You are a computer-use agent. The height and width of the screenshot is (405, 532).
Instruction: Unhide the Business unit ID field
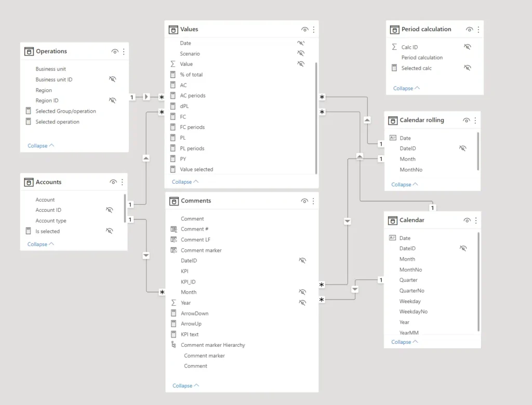click(113, 79)
